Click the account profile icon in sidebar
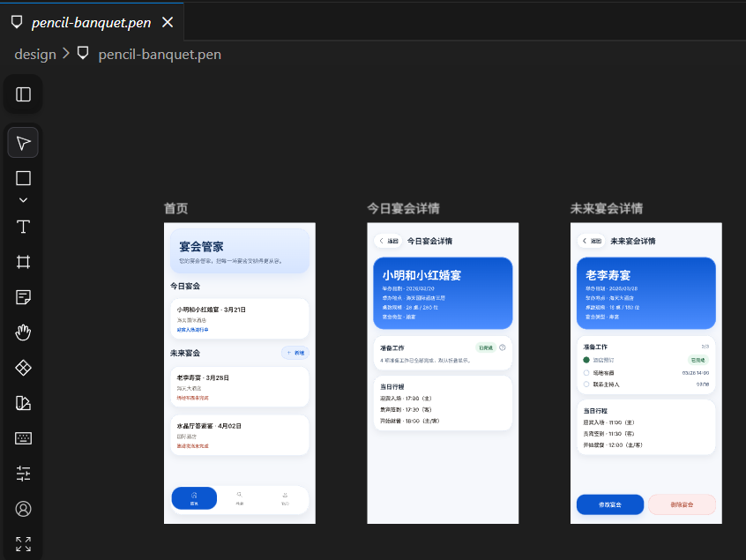Image resolution: width=746 pixels, height=560 pixels. point(22,509)
